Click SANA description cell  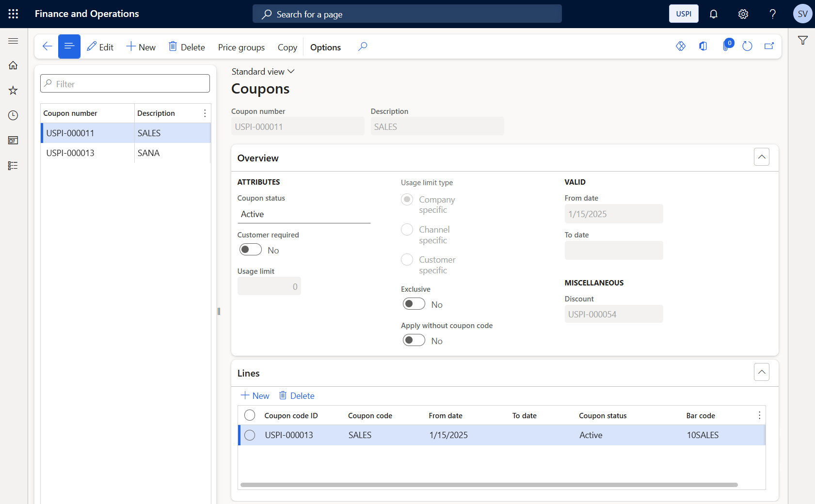coord(172,153)
